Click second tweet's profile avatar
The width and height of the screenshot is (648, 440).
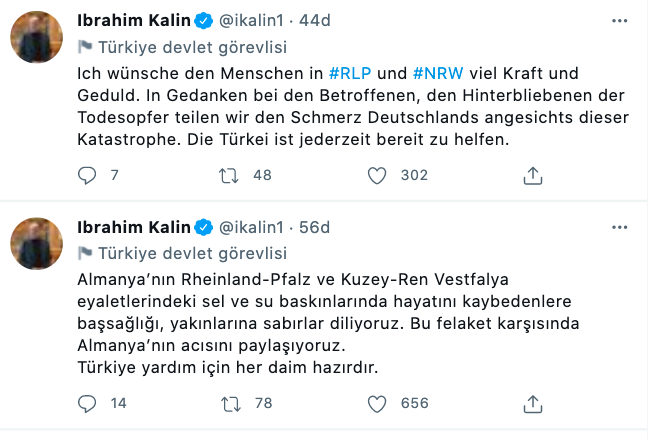tap(37, 244)
